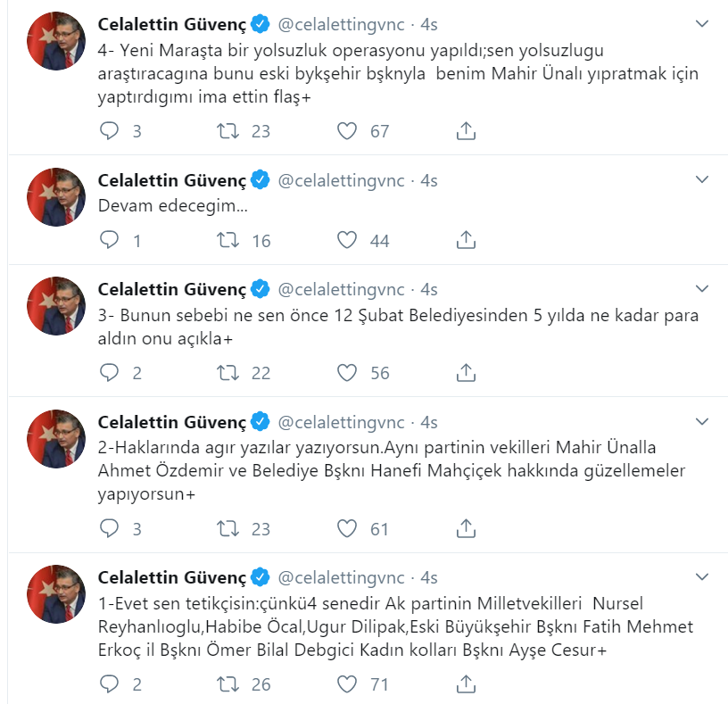Reply to the '2-Haklarında' tweet
Screen dimensions: 728x704
point(109,529)
